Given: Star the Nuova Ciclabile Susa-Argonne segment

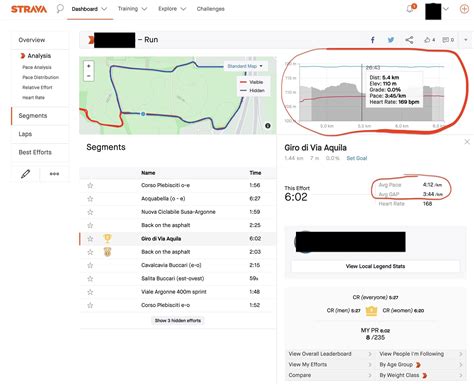Looking at the screenshot, I should [x=90, y=212].
